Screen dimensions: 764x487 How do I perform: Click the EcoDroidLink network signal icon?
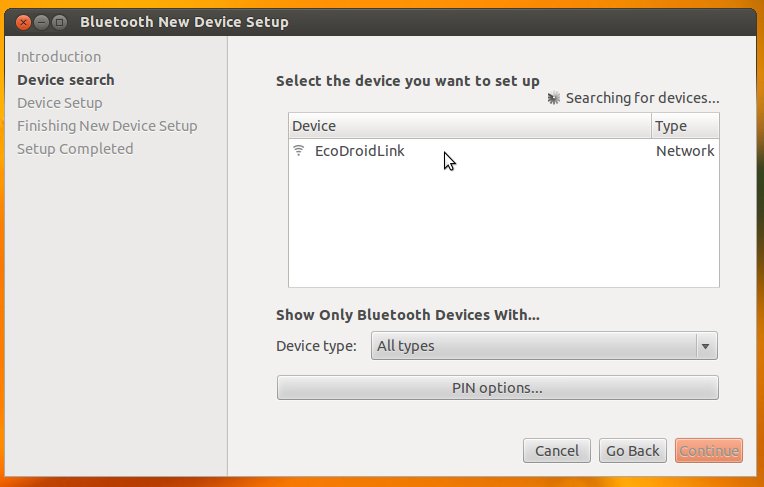pos(298,151)
